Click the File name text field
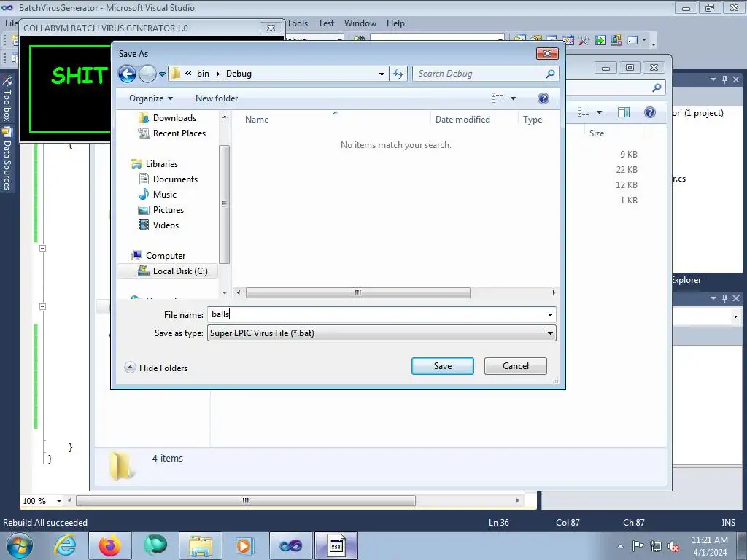The image size is (747, 560). 376,315
